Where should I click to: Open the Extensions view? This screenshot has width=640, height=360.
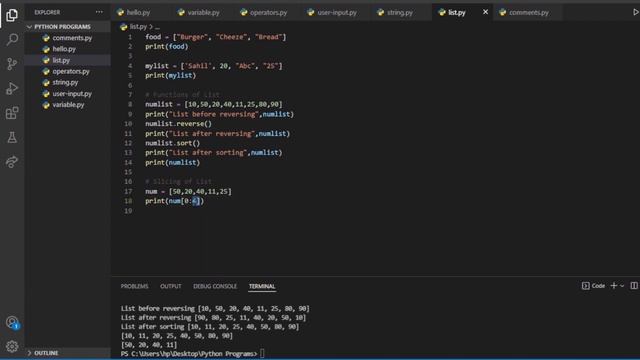[x=12, y=113]
